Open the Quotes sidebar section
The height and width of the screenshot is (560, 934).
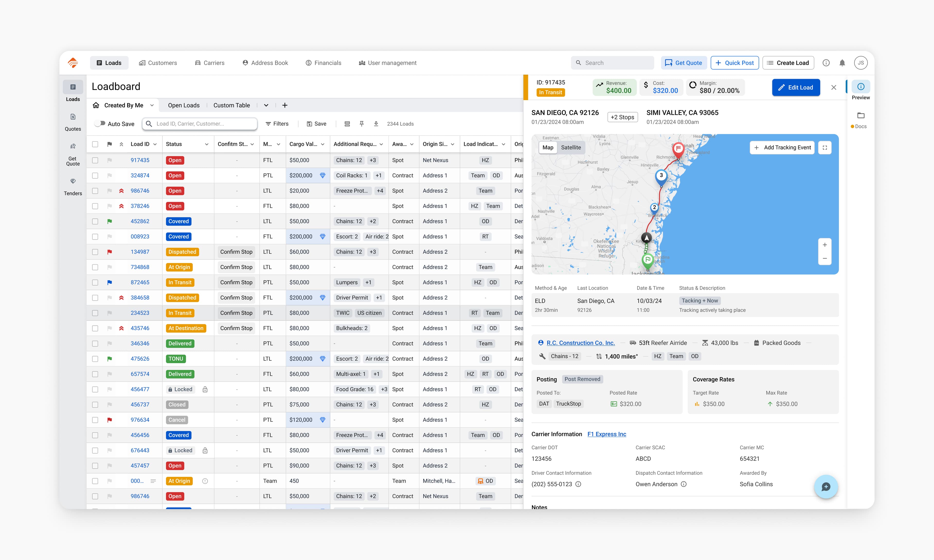click(73, 122)
